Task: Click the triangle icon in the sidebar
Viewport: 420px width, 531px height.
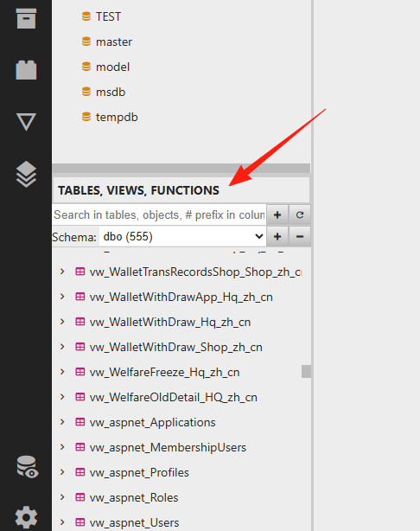Action: [26, 122]
